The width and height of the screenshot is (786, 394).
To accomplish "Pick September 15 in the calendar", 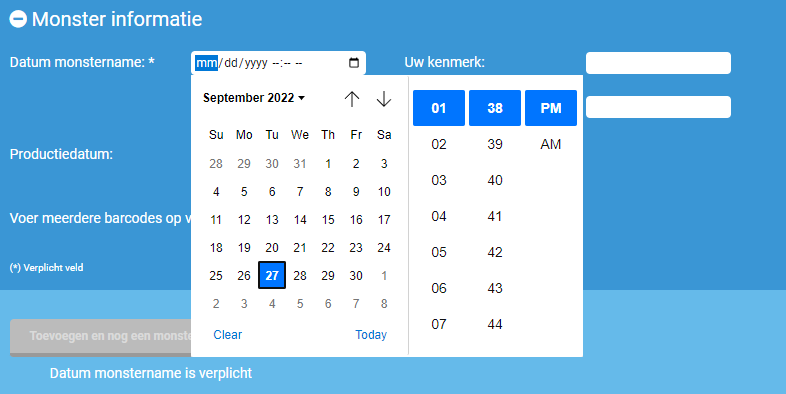I will (328, 220).
